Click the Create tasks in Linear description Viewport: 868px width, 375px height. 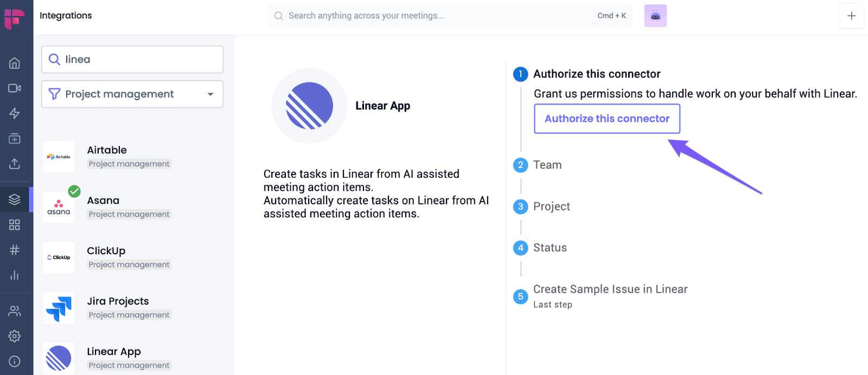(x=376, y=194)
